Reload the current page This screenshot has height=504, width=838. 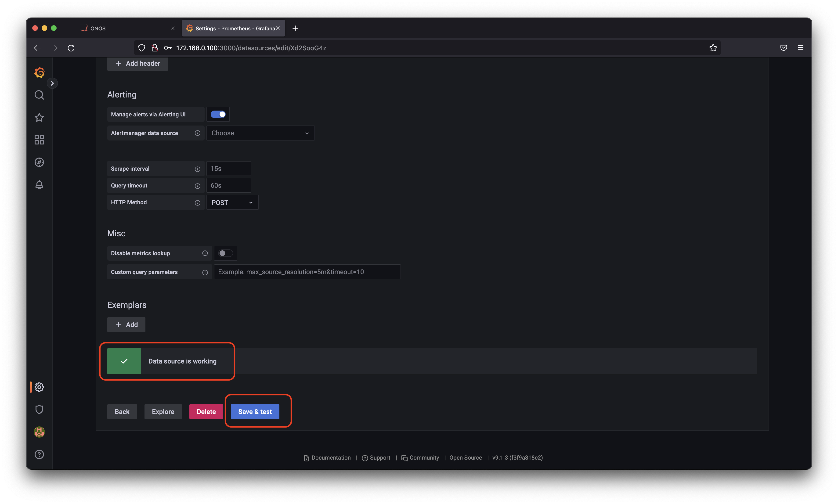[71, 48]
